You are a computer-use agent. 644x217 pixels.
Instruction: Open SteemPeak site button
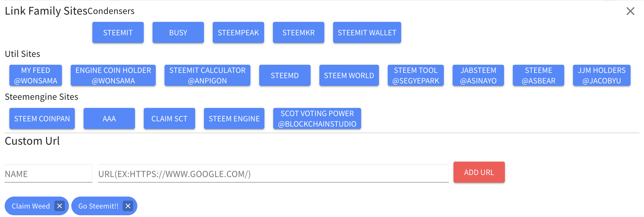coord(238,33)
